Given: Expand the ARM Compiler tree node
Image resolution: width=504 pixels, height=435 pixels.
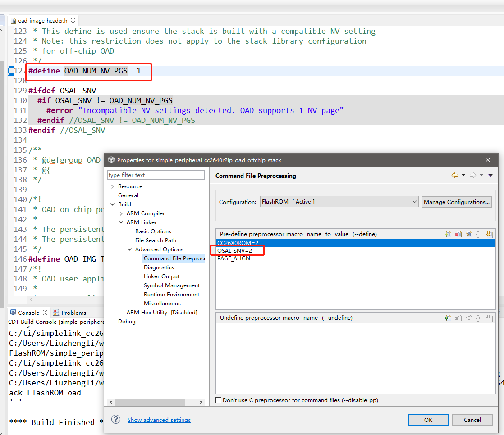Looking at the screenshot, I should [121, 213].
